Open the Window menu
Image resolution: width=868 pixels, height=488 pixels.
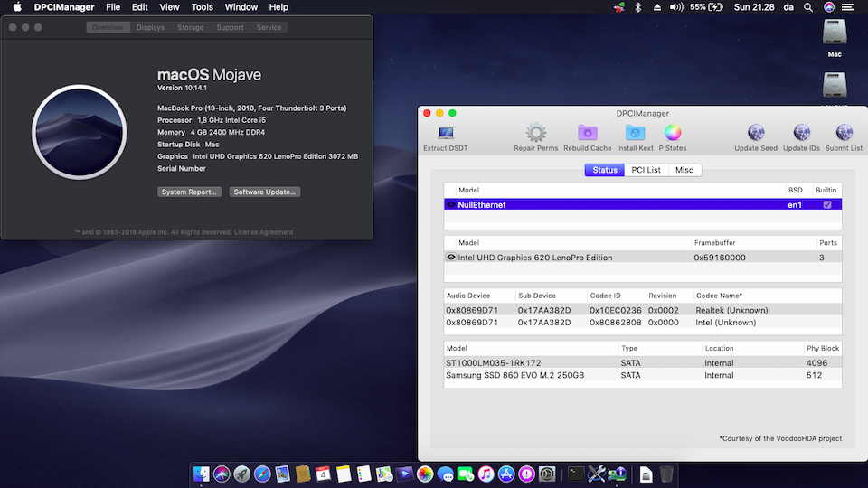point(241,7)
